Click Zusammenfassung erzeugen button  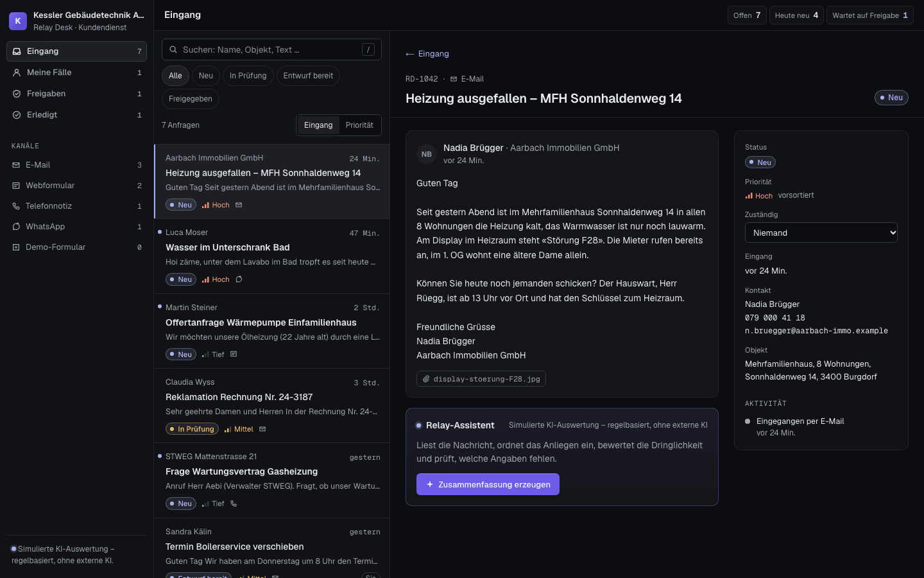(488, 484)
